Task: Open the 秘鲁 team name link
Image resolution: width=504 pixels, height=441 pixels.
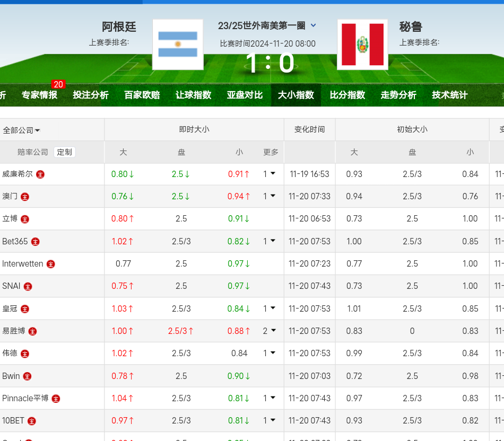Action: coord(411,27)
